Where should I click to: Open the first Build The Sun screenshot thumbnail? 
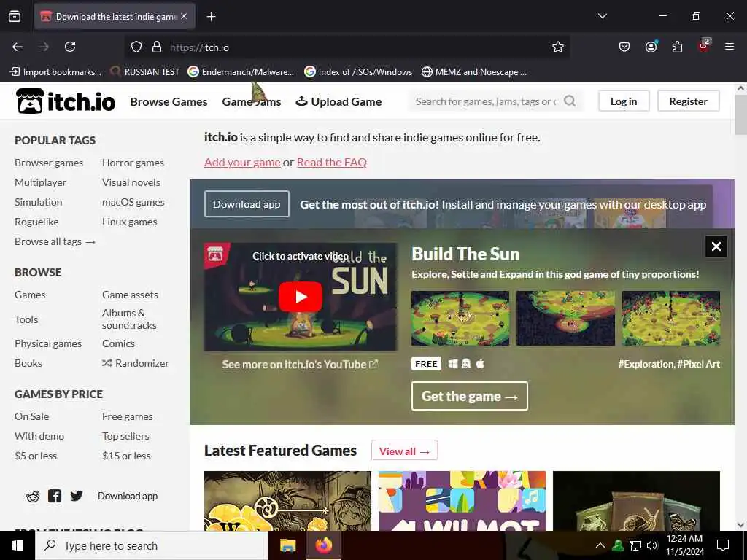(460, 318)
